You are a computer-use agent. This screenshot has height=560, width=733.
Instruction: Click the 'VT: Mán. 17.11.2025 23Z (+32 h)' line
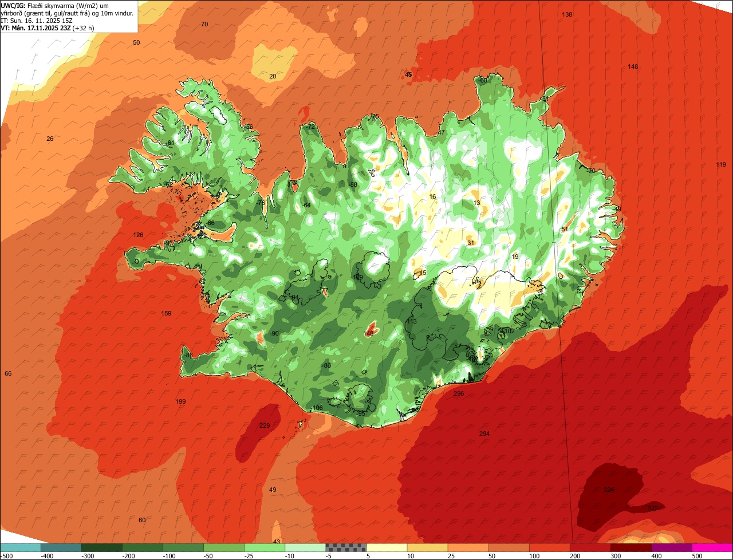(48, 28)
